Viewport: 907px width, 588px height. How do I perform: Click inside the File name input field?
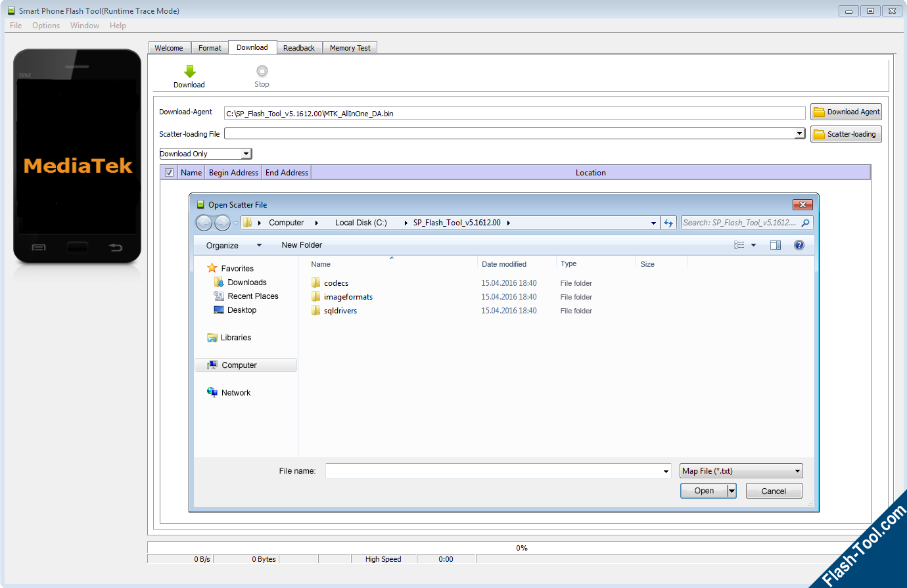click(493, 471)
